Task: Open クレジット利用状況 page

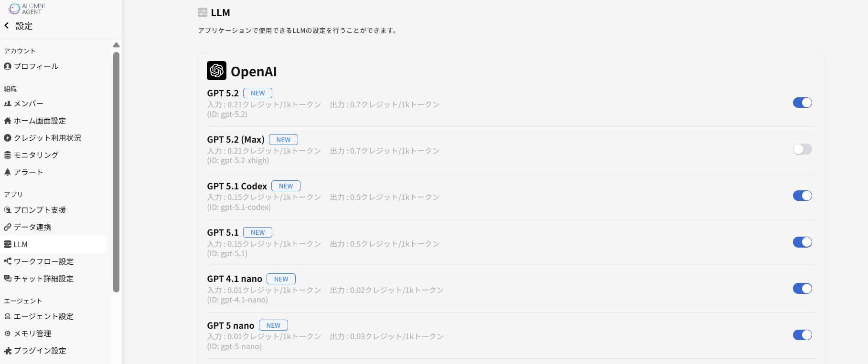Action: (54, 138)
